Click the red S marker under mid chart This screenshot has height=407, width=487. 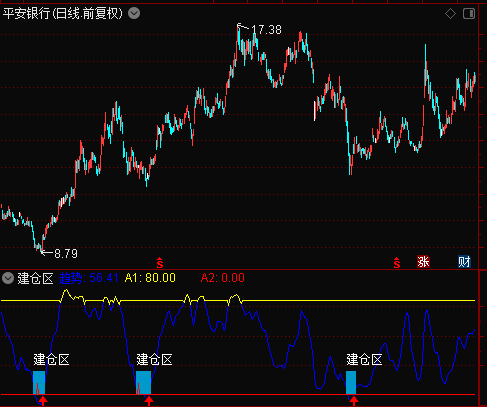pos(160,263)
